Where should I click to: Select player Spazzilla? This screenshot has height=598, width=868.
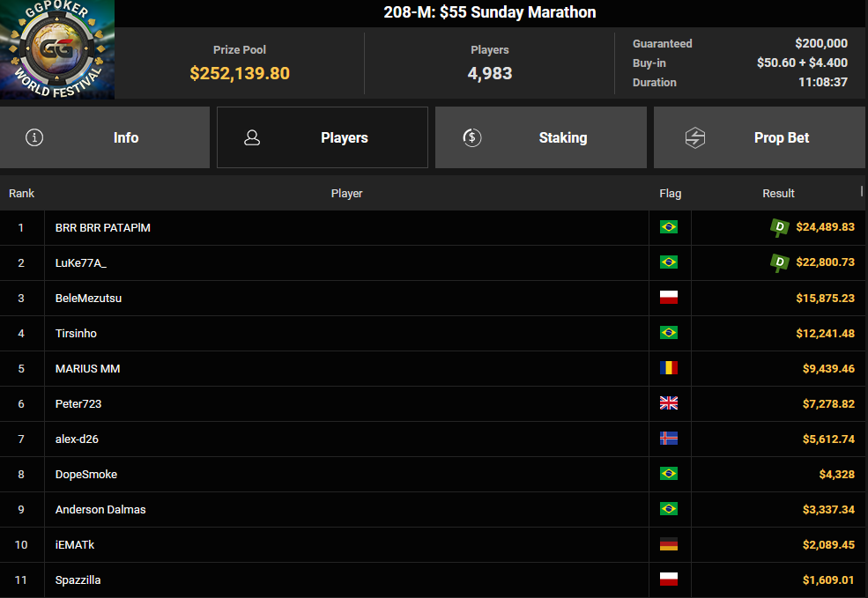coord(78,580)
